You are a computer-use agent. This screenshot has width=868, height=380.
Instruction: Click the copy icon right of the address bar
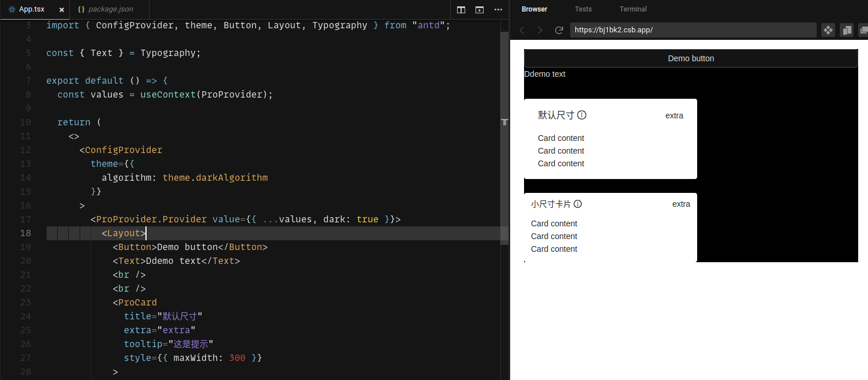point(847,30)
